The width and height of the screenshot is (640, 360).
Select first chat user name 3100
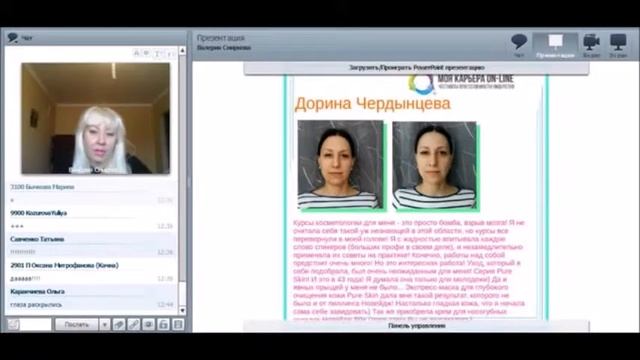(42, 187)
